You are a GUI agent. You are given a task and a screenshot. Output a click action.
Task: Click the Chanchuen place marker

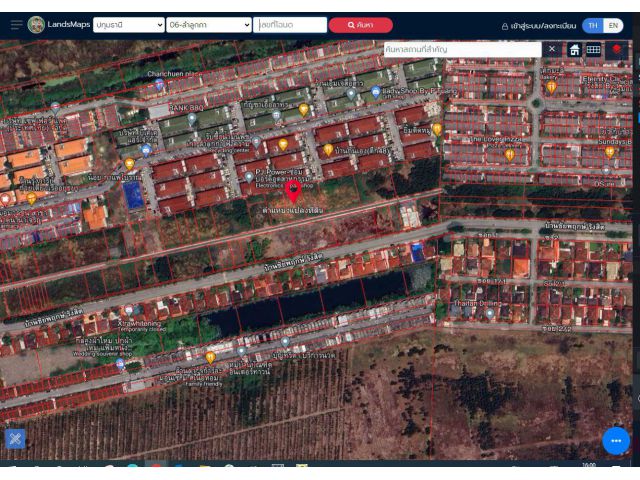coord(160,84)
